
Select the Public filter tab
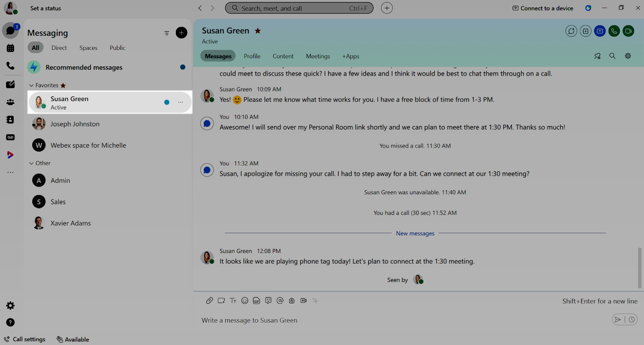(x=118, y=47)
